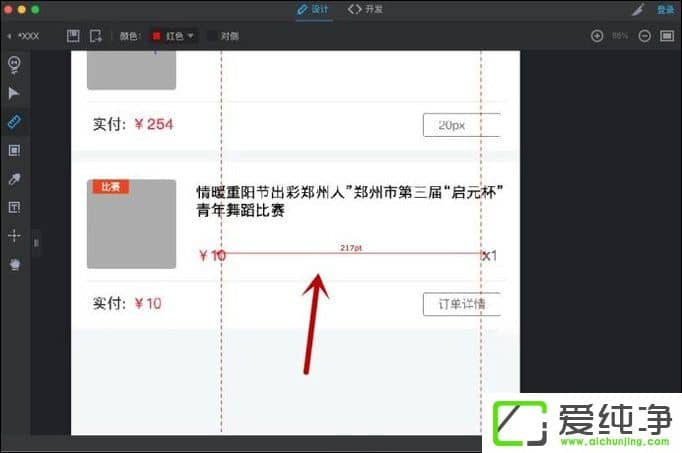This screenshot has width=682, height=453.
Task: Select the hand pan tool
Action: tap(14, 264)
